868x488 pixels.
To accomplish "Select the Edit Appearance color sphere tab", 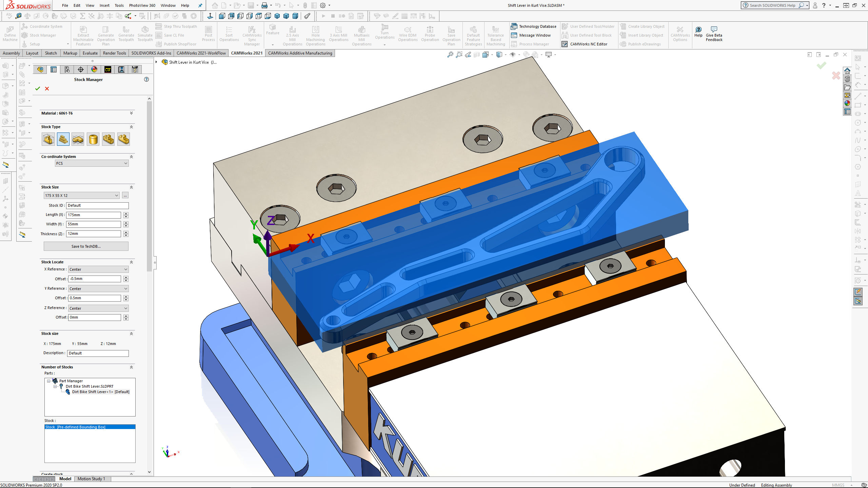I will (x=94, y=69).
